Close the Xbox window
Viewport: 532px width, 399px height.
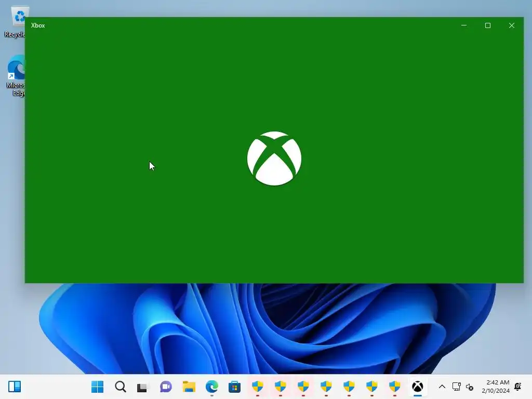pyautogui.click(x=512, y=25)
